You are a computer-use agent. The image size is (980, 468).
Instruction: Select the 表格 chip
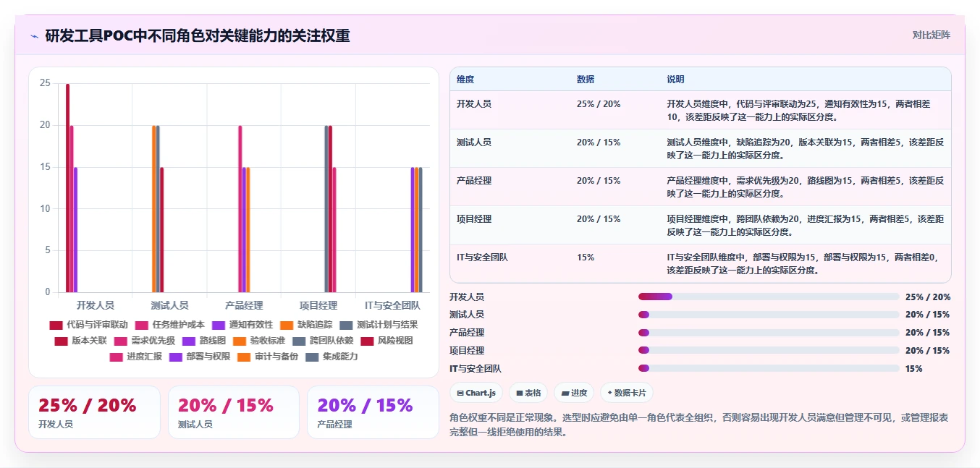pyautogui.click(x=528, y=393)
